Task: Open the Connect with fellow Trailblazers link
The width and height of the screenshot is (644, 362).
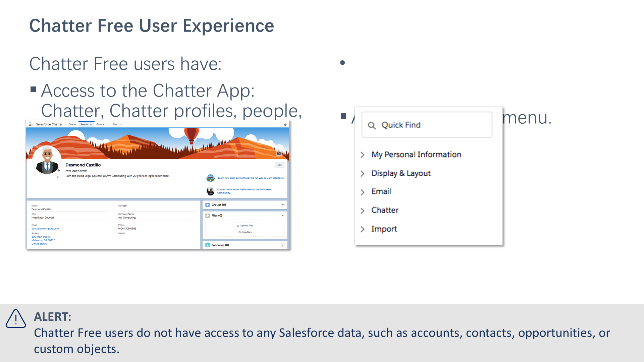Action: 244,191
